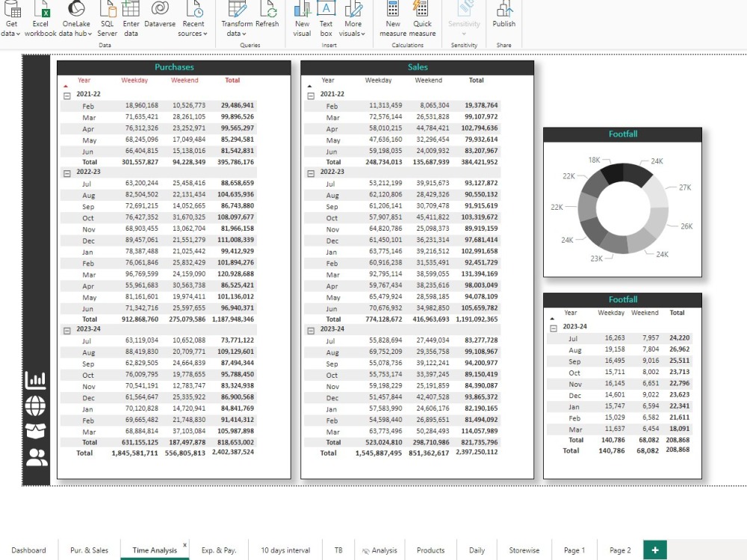The width and height of the screenshot is (747, 560).
Task: Collapse the 2021-22 group in Purchases table
Action: [x=66, y=94]
